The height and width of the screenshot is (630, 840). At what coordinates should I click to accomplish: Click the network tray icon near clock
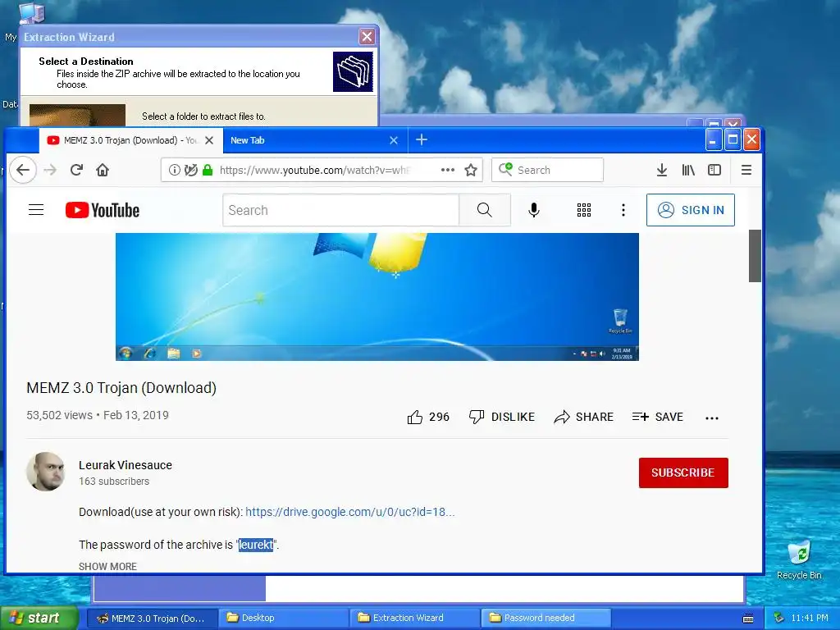point(779,618)
